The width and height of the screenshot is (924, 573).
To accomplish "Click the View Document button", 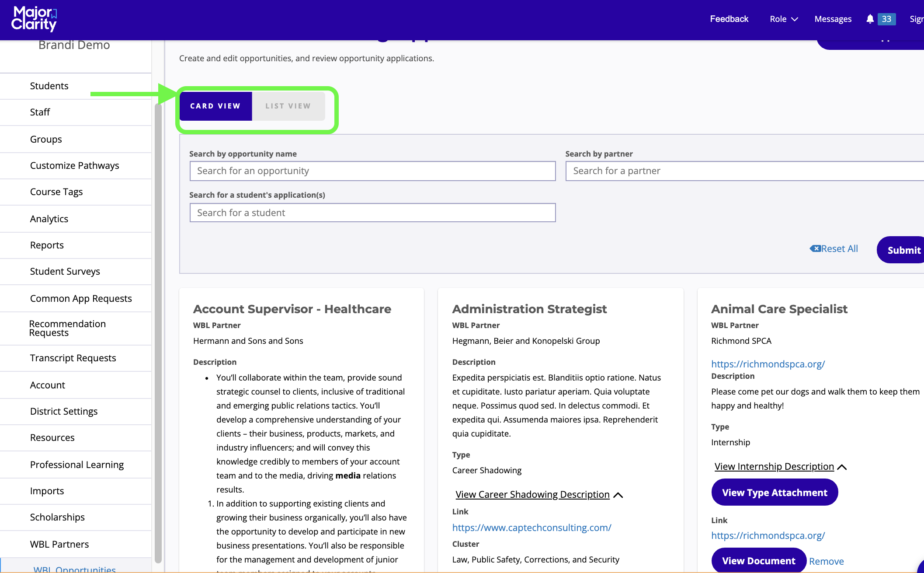I will [x=758, y=561].
